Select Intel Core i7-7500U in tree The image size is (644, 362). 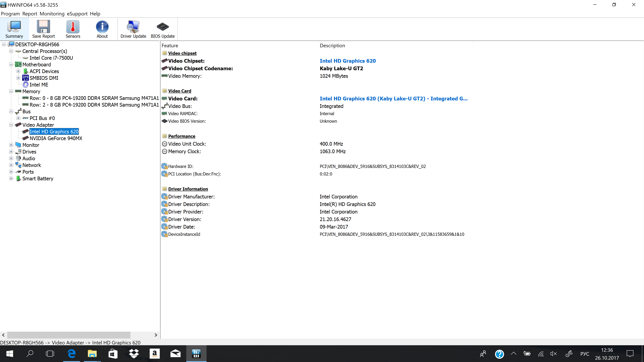pyautogui.click(x=51, y=58)
